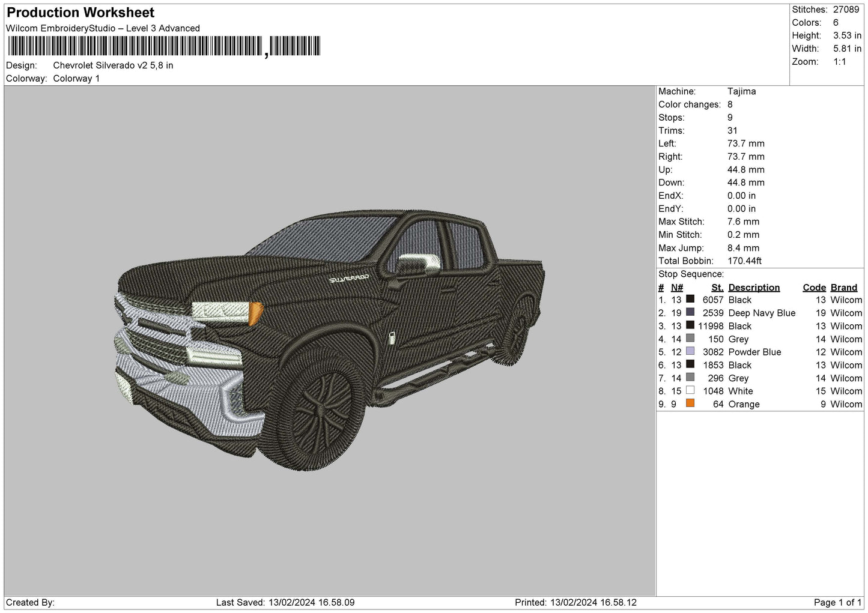Screen dimensions: 868x613
Task: Click the Zoom value '1:1'
Action: [839, 62]
